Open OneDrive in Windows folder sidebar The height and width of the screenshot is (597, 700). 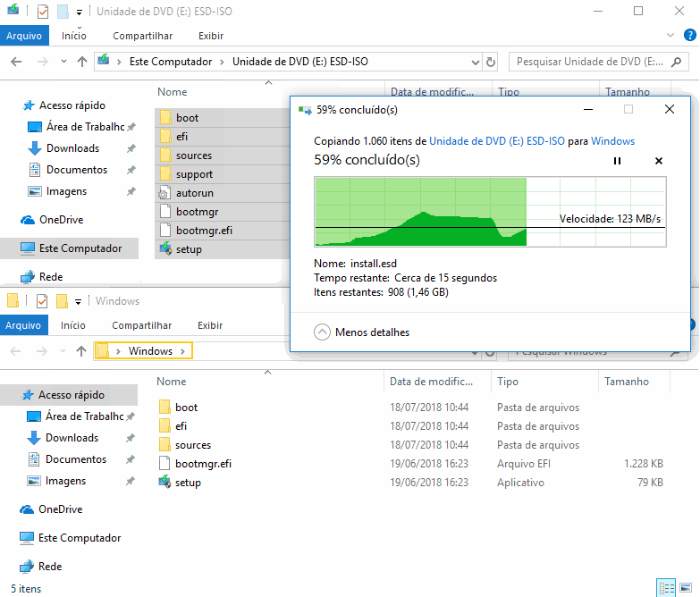(60, 509)
